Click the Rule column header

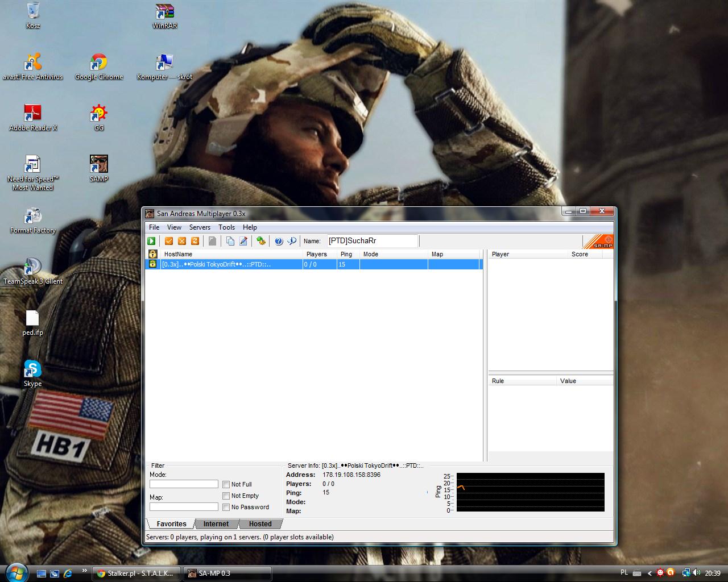tap(522, 381)
